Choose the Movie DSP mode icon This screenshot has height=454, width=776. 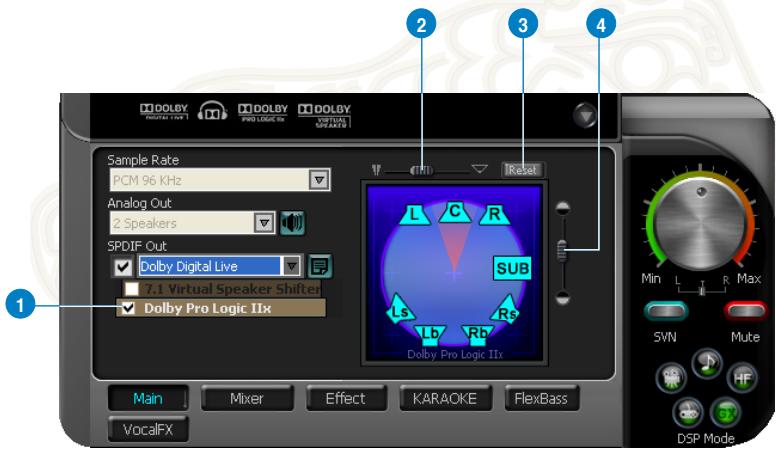[671, 378]
